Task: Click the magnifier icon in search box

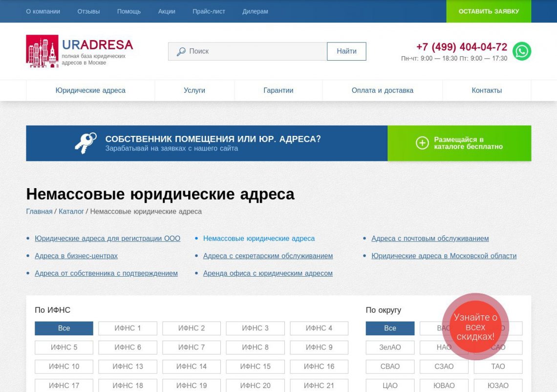Action: [181, 51]
